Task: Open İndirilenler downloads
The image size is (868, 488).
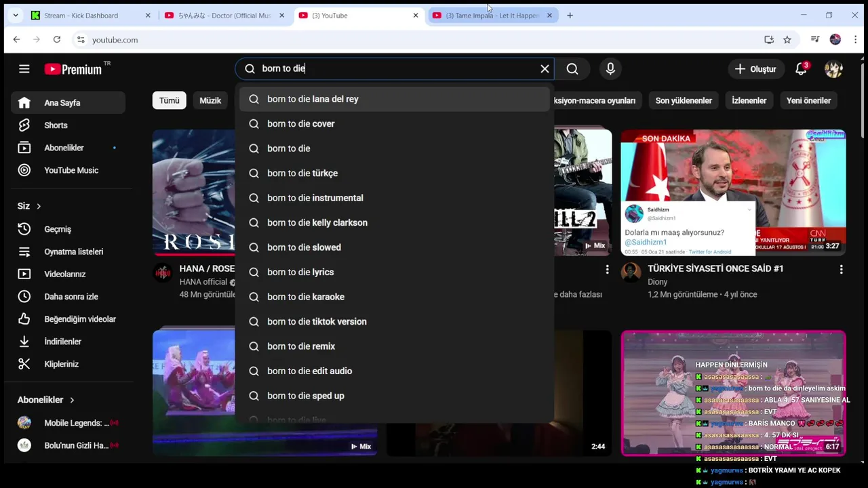Action: [x=68, y=342]
